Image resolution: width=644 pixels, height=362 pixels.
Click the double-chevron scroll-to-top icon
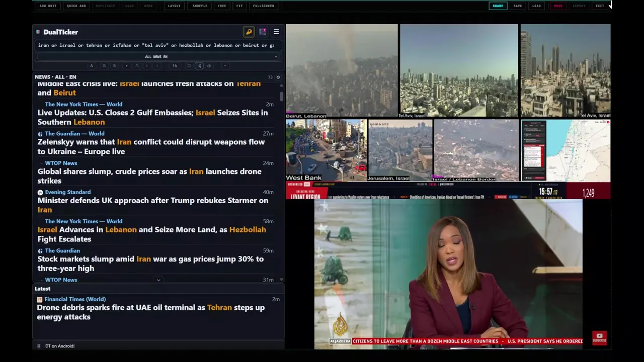tap(137, 66)
